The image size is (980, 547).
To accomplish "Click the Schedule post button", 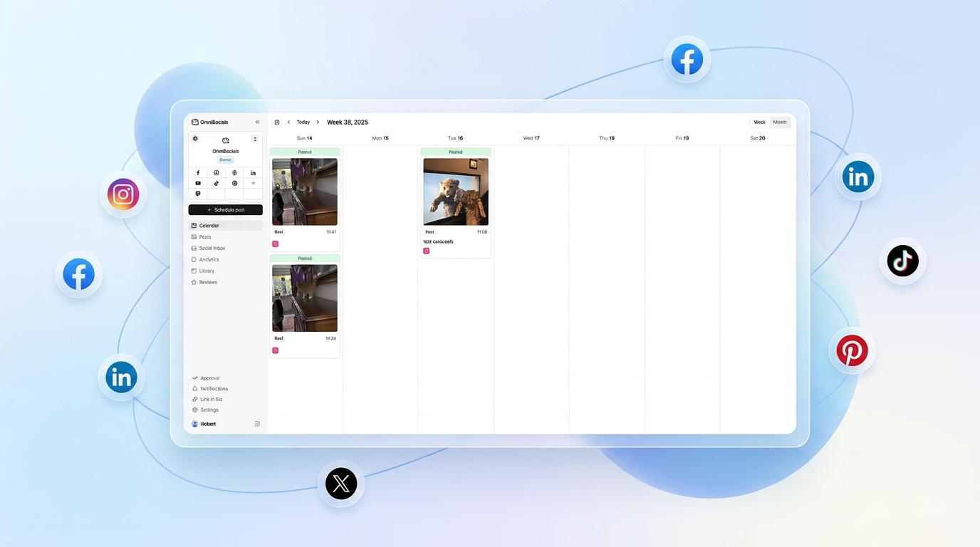I will (x=225, y=210).
